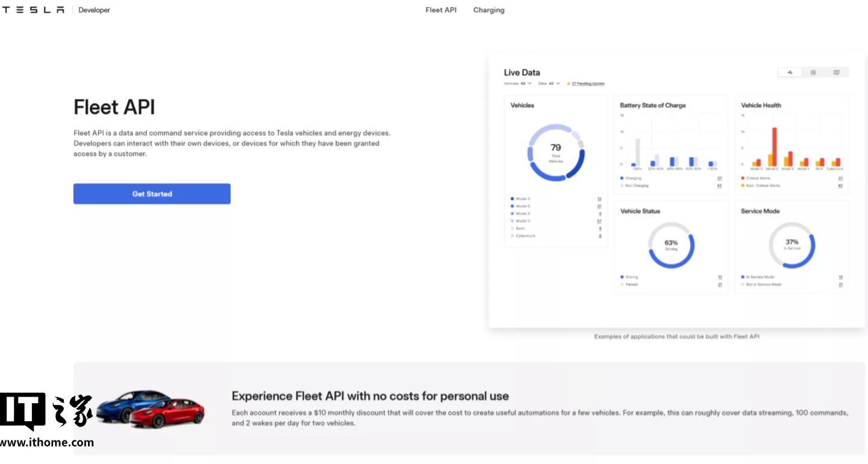Screen dimensions: 868x464
Task: Click the 'Examples of applications' caption text
Action: [x=677, y=337]
